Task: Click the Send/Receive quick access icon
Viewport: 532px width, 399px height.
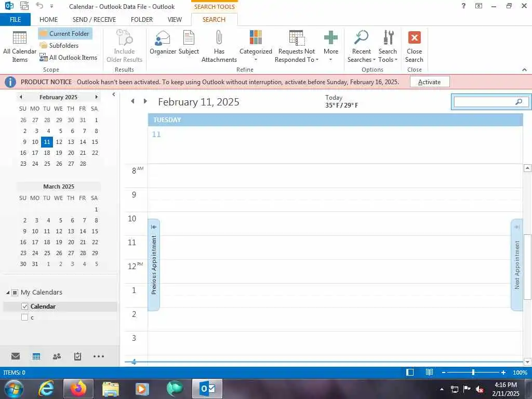Action: [x=24, y=6]
